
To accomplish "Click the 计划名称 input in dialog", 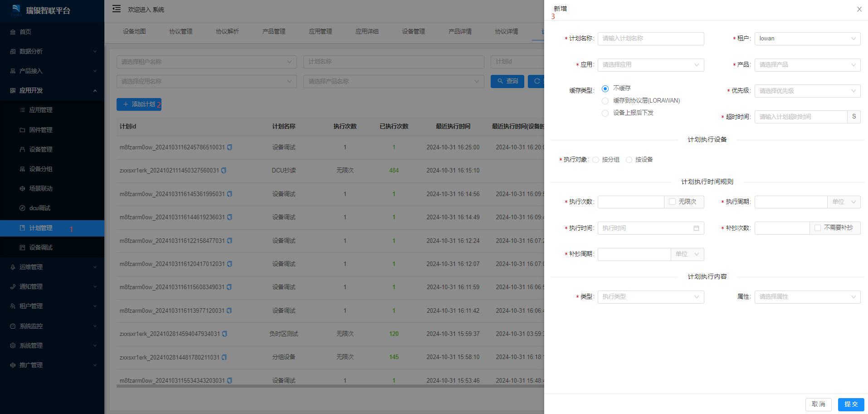I will (651, 39).
